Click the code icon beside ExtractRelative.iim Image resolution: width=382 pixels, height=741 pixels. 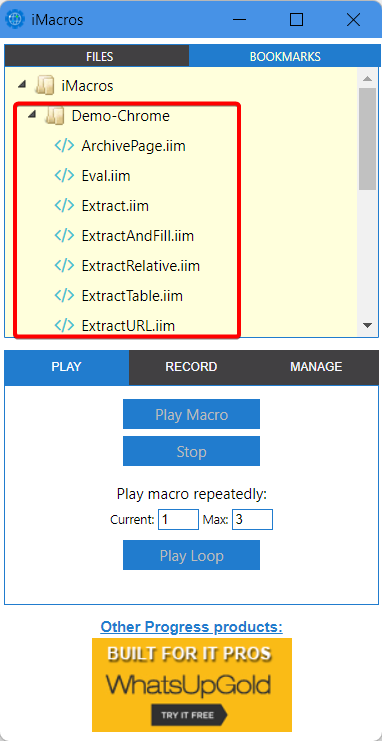pyautogui.click(x=64, y=266)
